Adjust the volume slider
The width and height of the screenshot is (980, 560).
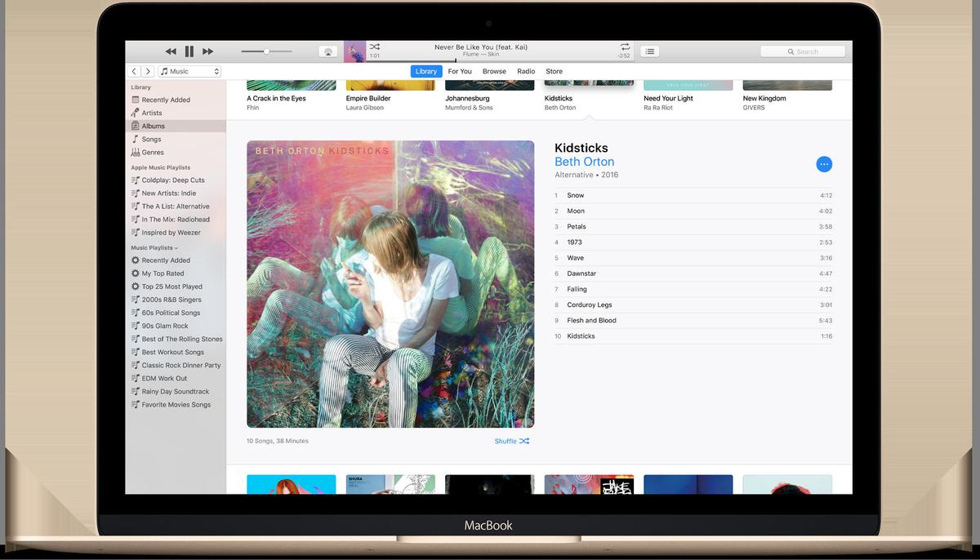(266, 51)
